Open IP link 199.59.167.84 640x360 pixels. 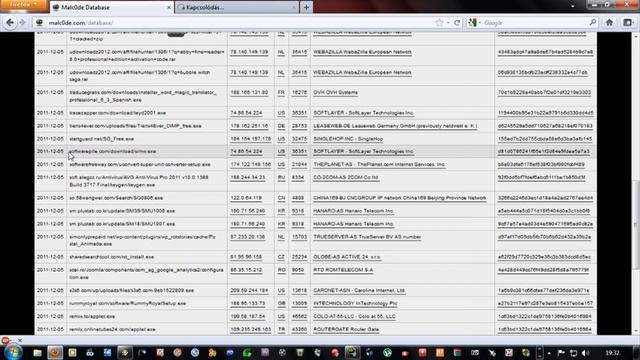[x=247, y=317]
